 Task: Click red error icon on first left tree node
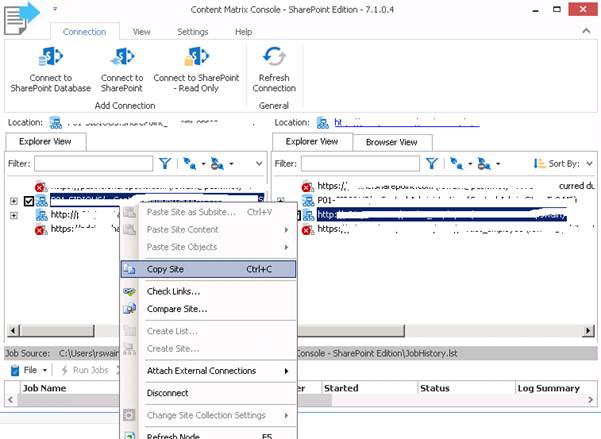(x=40, y=186)
